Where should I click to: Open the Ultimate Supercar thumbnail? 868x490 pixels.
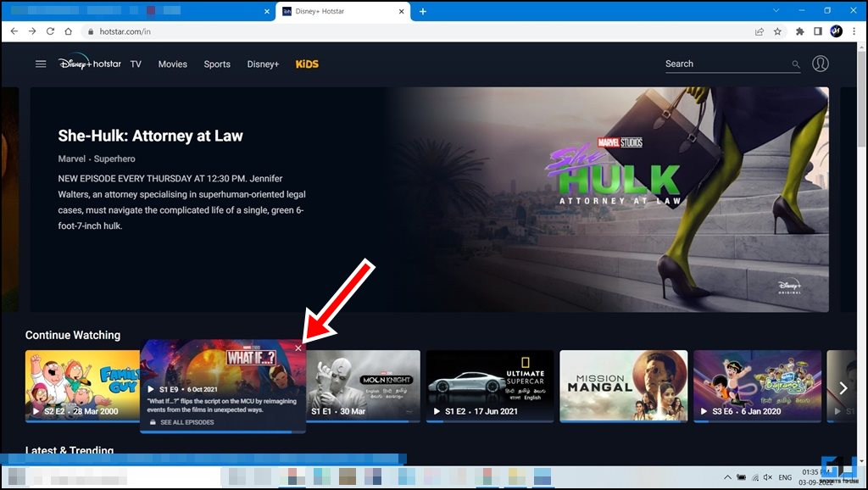coord(490,386)
